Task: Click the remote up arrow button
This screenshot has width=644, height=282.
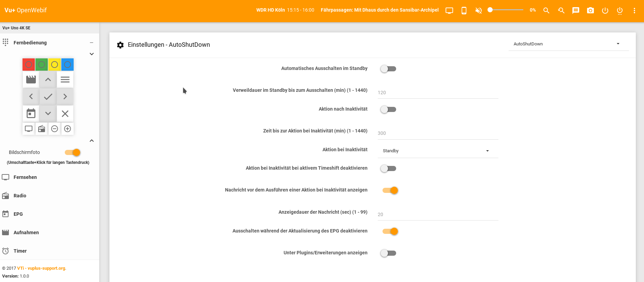Action: (48, 80)
